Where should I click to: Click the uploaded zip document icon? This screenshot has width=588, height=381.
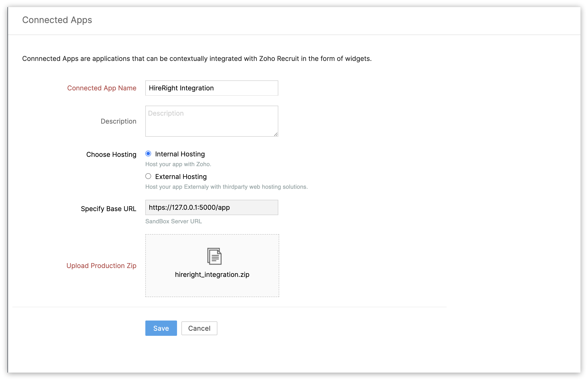click(214, 256)
